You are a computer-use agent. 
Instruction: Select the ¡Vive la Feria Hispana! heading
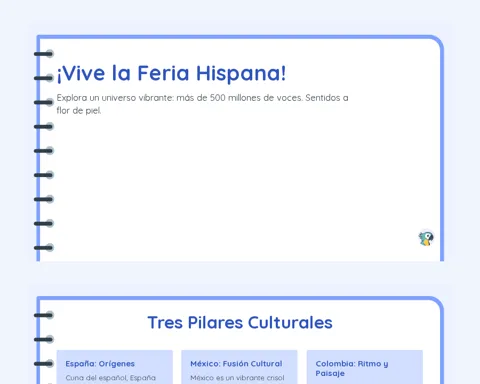click(x=171, y=73)
